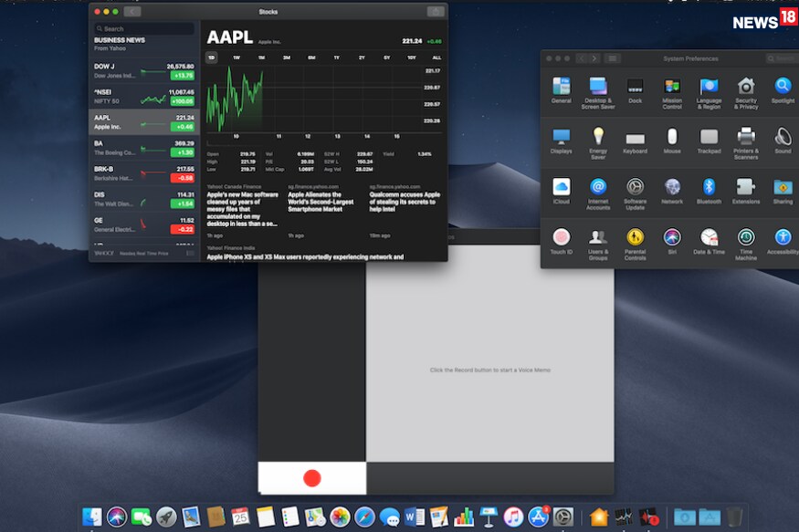Screen dimensions: 799x532
Task: Open Extensions preferences pane
Action: click(x=746, y=192)
